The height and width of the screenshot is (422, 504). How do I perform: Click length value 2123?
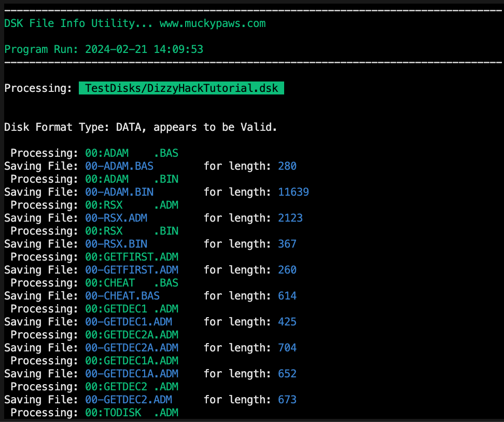pyautogui.click(x=290, y=218)
